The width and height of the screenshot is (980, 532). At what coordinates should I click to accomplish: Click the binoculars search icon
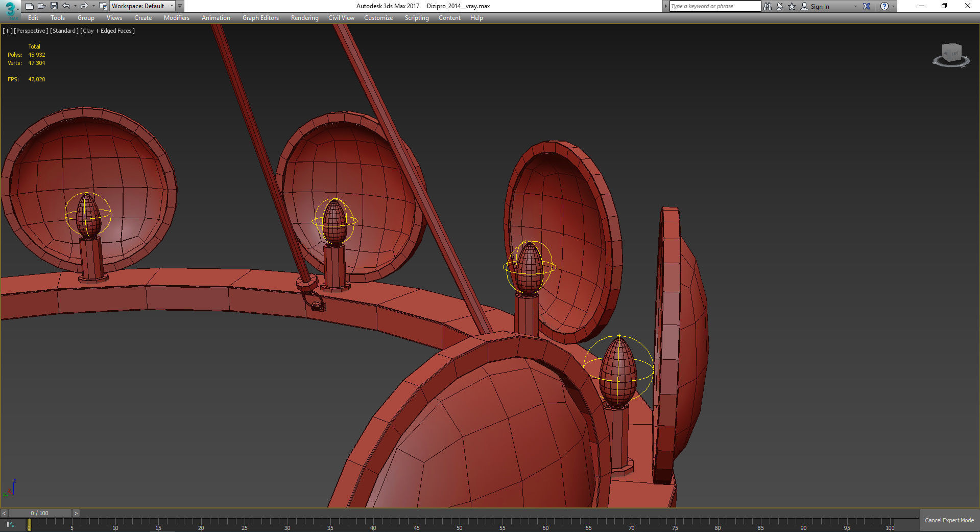coord(768,6)
